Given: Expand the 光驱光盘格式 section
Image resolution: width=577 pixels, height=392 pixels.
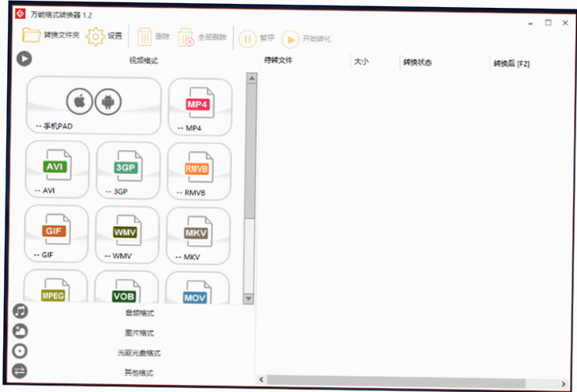Looking at the screenshot, I should coord(139,353).
